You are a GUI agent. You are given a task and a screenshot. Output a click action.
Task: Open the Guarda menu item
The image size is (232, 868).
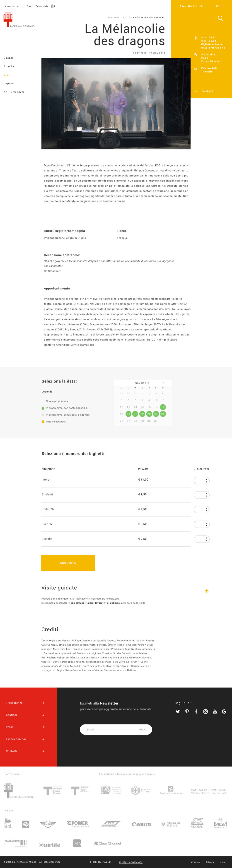9,66
